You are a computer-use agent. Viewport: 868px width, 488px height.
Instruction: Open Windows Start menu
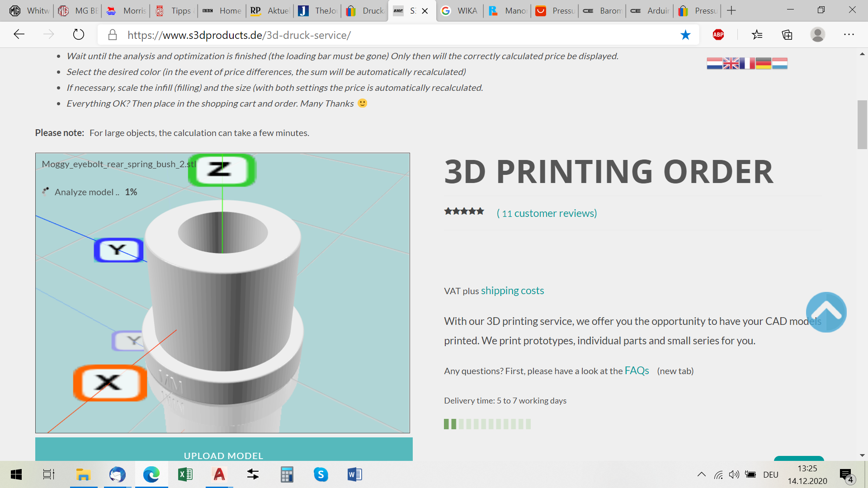(16, 474)
